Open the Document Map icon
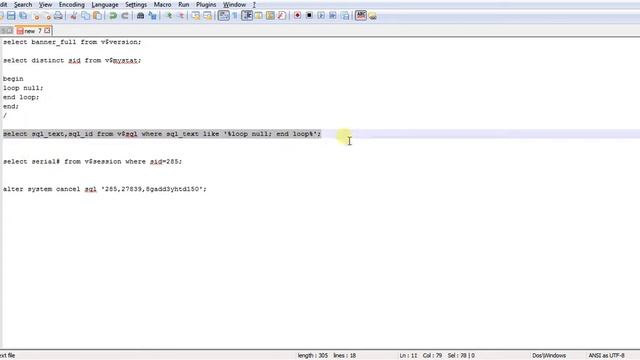Viewport: 640px width, 360px height. (x=270, y=16)
